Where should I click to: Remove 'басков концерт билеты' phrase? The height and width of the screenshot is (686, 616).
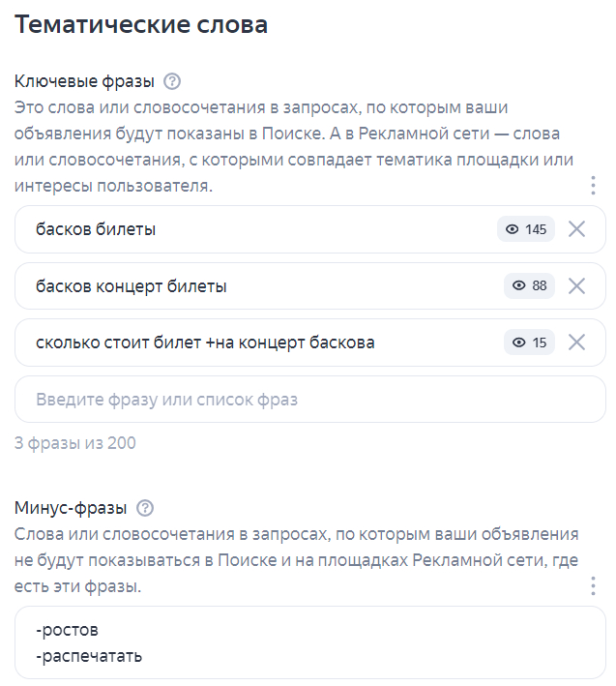coord(576,285)
